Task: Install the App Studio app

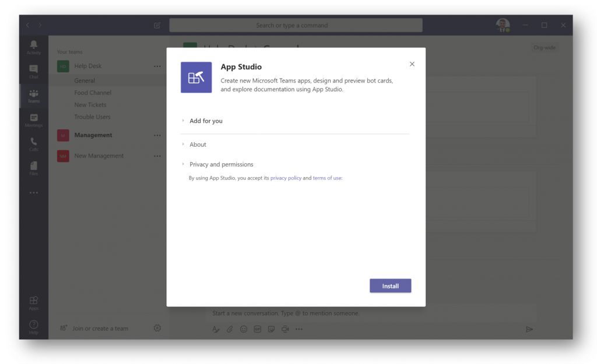Action: coord(390,285)
